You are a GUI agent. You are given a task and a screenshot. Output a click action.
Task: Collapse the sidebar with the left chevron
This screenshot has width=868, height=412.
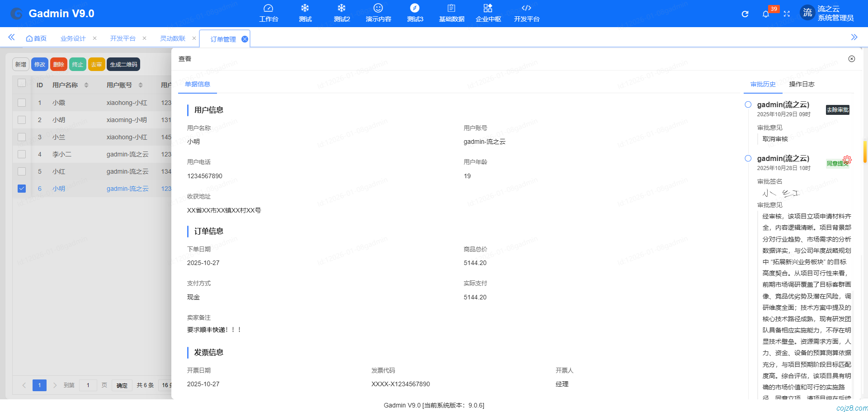tap(11, 37)
